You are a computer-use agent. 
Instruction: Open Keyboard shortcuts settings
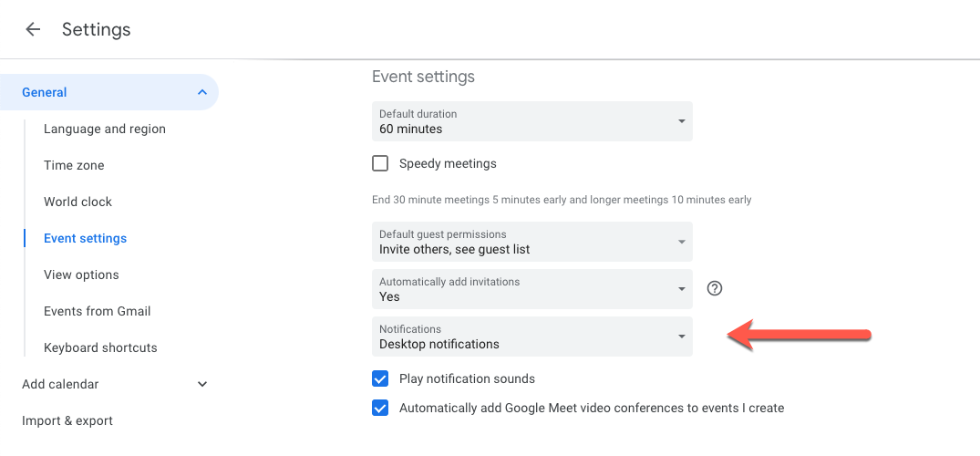point(100,347)
